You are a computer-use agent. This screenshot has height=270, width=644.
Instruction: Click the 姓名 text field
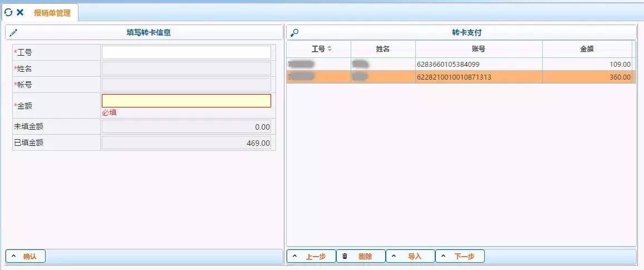click(x=186, y=68)
